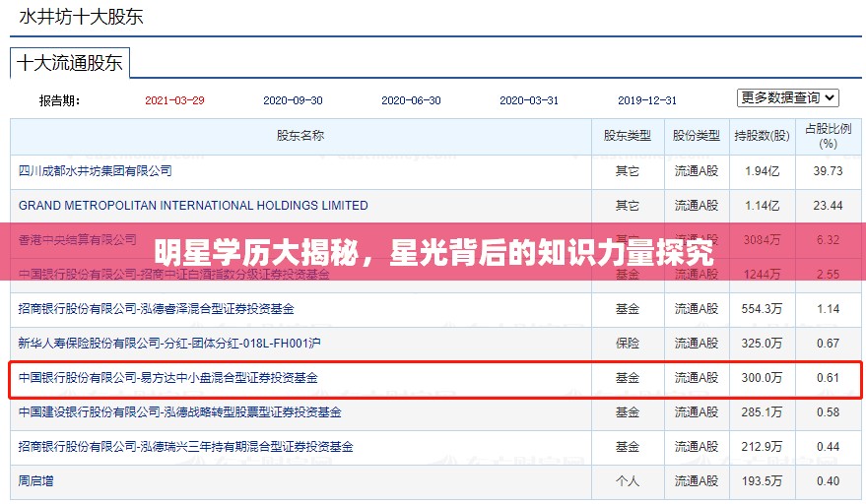Open GRAND METROPOLITAN INTERNATIONAL HOLDINGS LIMITED link

[x=193, y=206]
